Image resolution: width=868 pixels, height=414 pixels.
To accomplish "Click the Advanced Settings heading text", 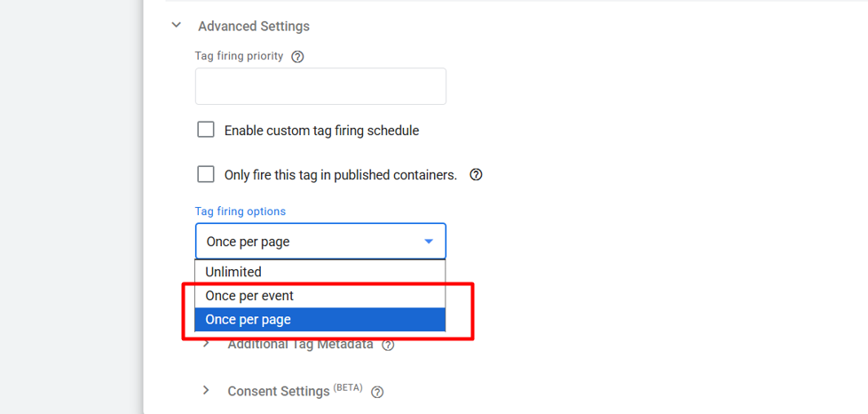I will click(254, 27).
